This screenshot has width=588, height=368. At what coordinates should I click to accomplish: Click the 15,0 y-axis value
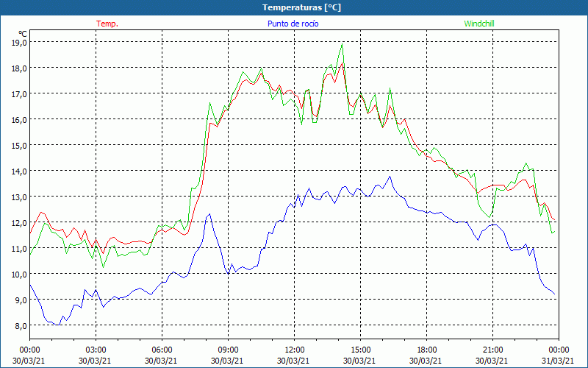point(19,145)
